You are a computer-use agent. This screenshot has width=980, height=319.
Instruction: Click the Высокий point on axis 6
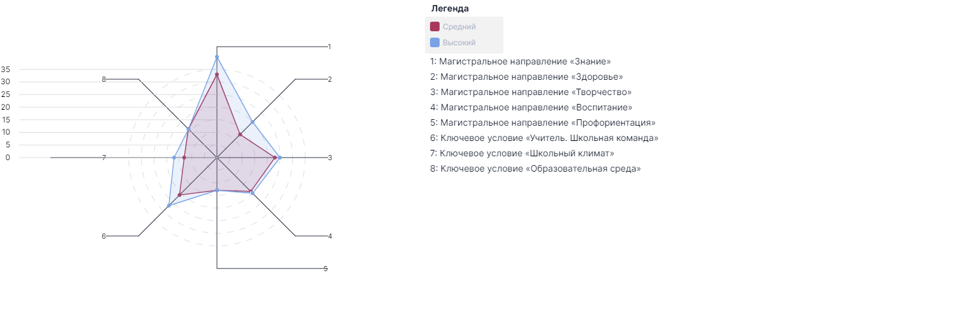pyautogui.click(x=168, y=205)
